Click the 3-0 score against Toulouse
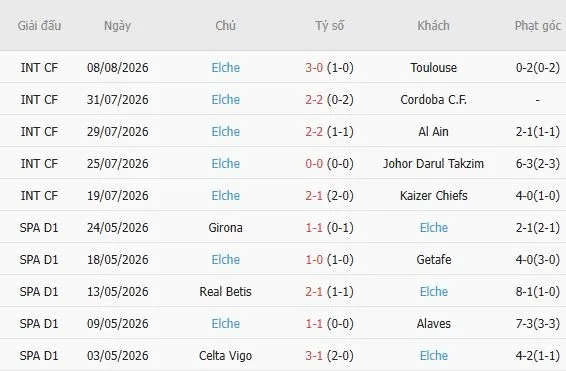The height and width of the screenshot is (371, 566). pyautogui.click(x=314, y=67)
